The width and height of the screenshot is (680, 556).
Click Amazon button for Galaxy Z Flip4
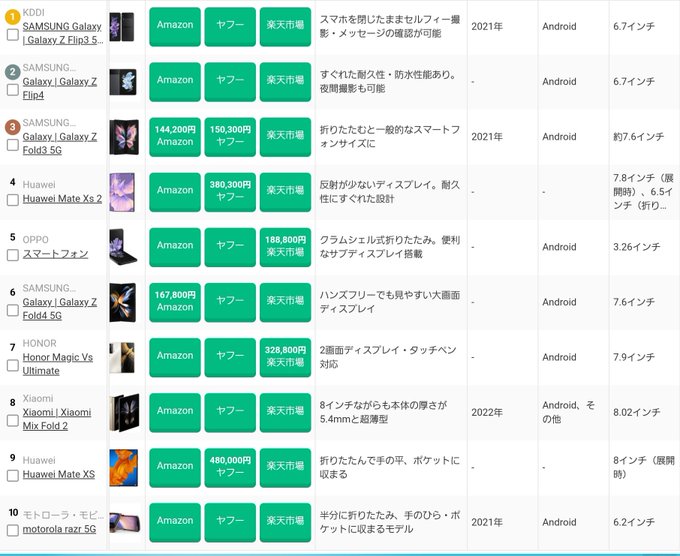[175, 82]
